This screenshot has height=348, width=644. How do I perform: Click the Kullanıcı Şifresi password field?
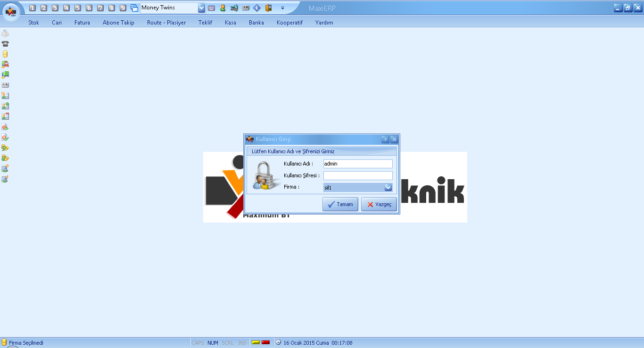(358, 175)
